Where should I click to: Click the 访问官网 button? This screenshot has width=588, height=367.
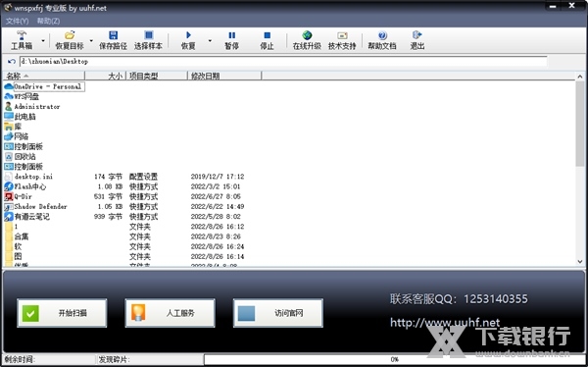tap(278, 313)
